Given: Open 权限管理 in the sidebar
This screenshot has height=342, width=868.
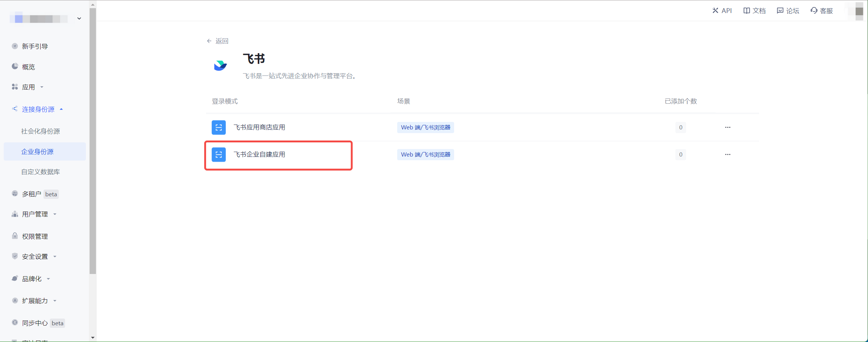Looking at the screenshot, I should click(x=35, y=236).
